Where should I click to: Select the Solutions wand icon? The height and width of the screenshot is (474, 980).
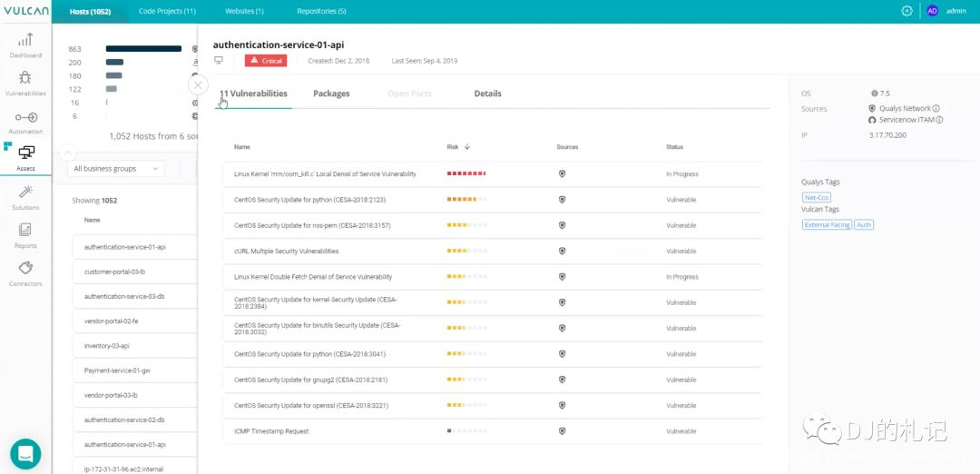[x=25, y=193]
